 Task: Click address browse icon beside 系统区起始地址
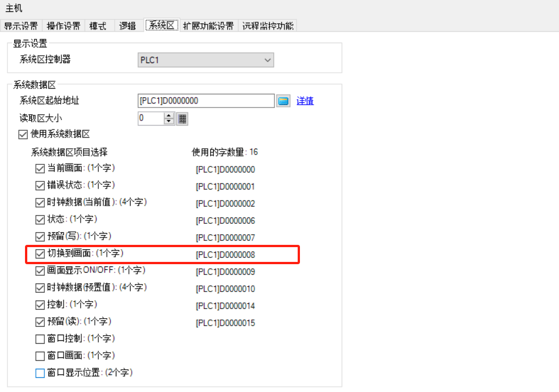[283, 101]
